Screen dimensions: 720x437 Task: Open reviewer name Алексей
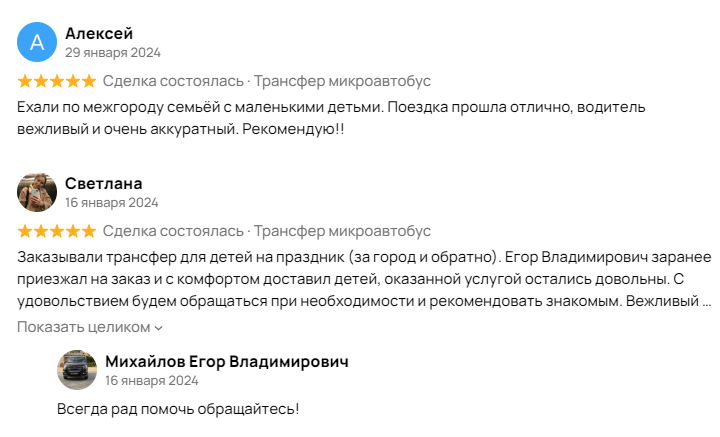click(99, 34)
